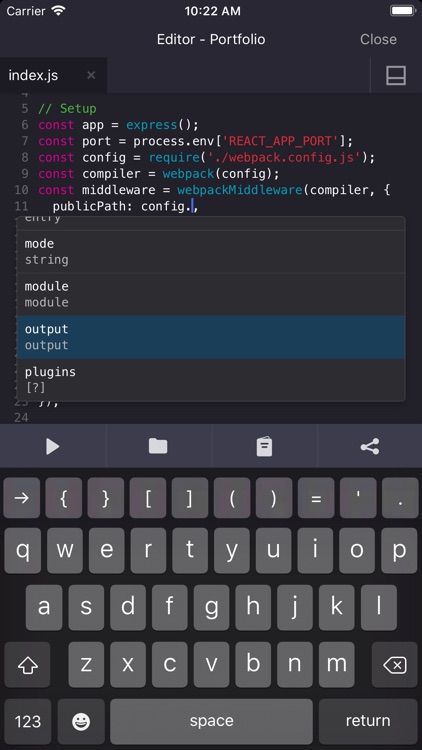
Task: Open the file browser folder icon
Action: (158, 446)
